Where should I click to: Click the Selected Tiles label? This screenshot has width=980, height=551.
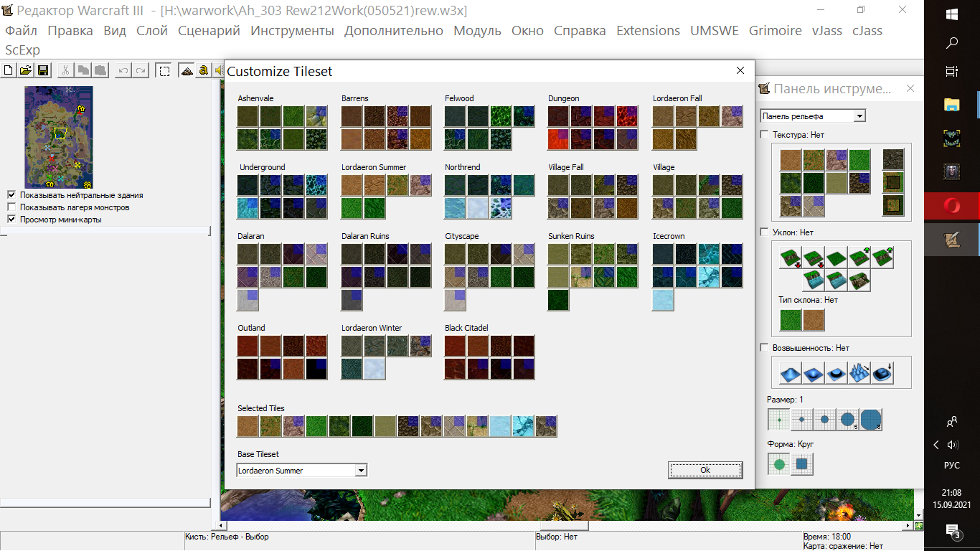(261, 408)
